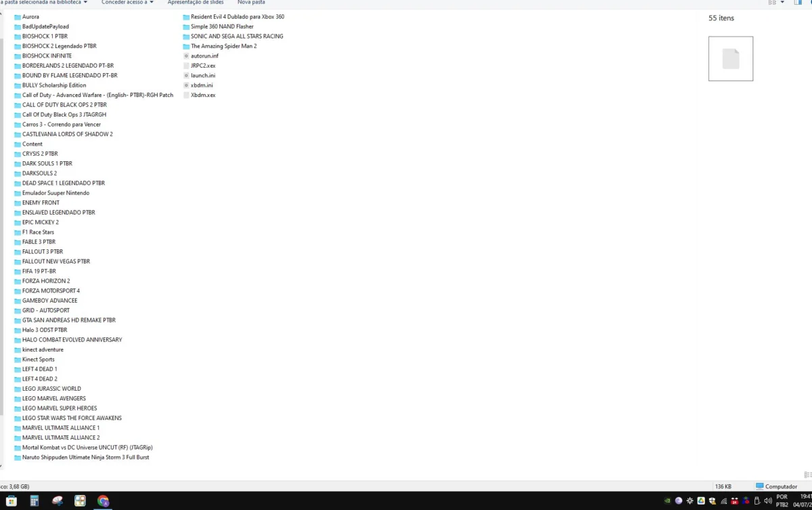
Task: Click the Windows Start button
Action: point(11,501)
